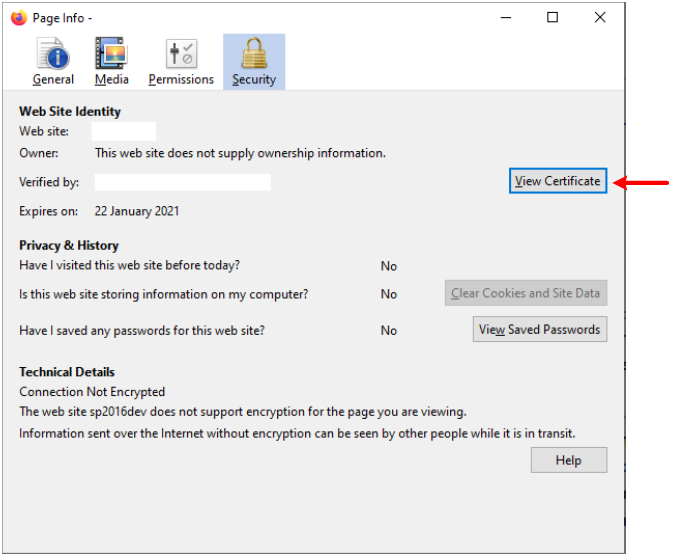Click the Security padlock icon
Viewport: 685px width, 556px height.
[x=254, y=54]
